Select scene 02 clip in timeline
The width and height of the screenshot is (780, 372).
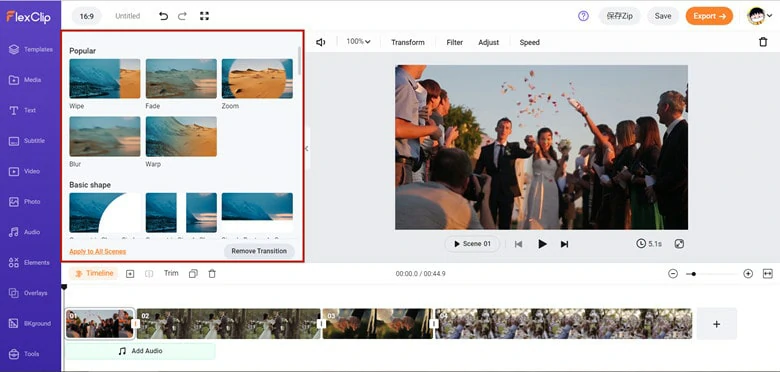coord(229,324)
